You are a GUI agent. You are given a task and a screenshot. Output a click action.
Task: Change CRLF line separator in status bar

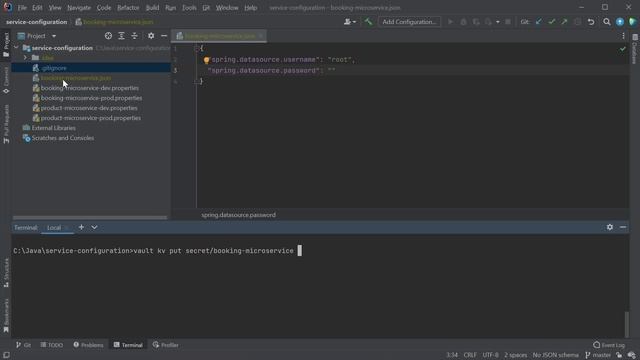tap(470, 355)
